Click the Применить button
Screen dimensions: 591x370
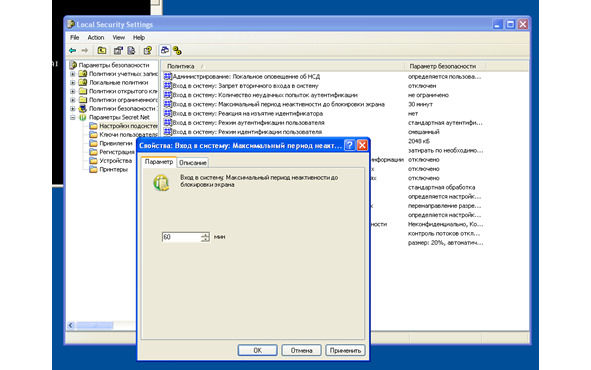coord(345,350)
